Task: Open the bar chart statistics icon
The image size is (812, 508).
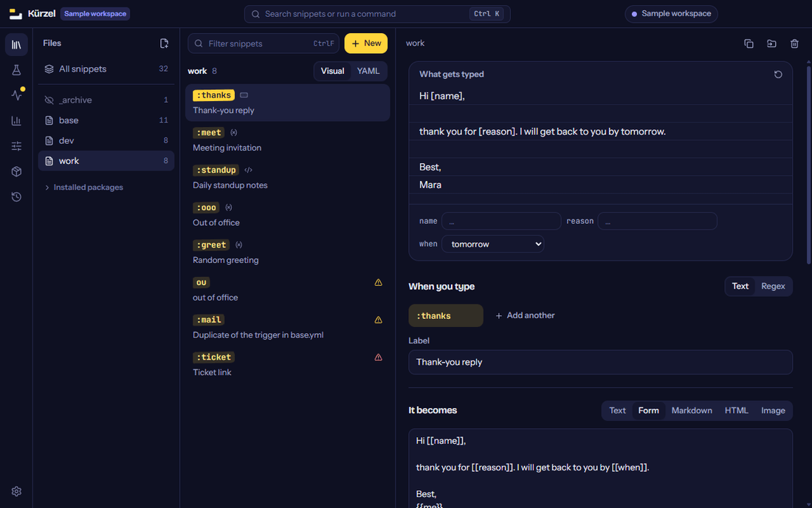Action: click(16, 120)
